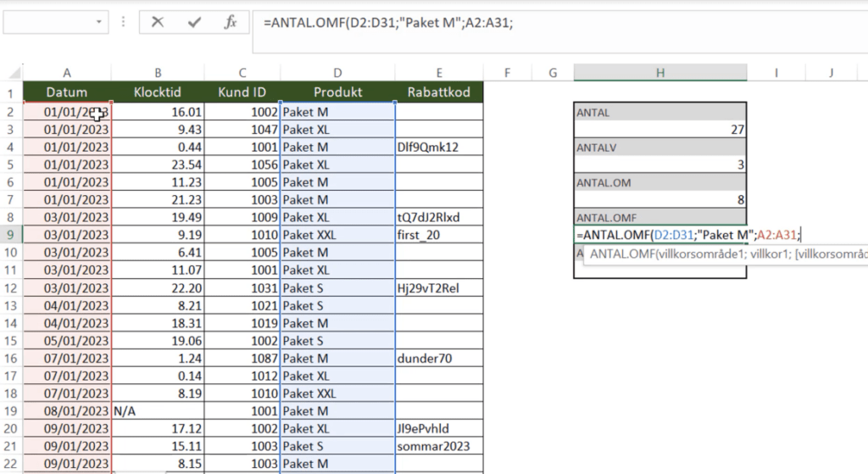
Task: Click the N/A cell in Klocktid column
Action: [157, 410]
